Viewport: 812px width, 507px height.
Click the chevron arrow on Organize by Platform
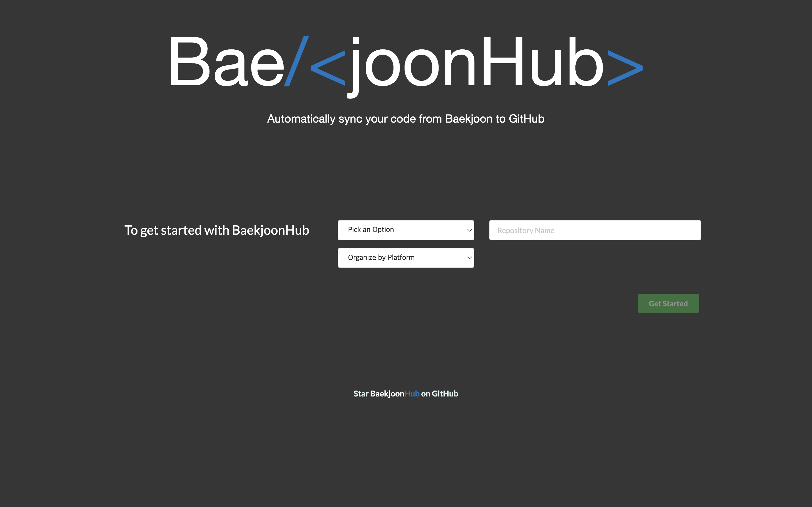click(469, 258)
